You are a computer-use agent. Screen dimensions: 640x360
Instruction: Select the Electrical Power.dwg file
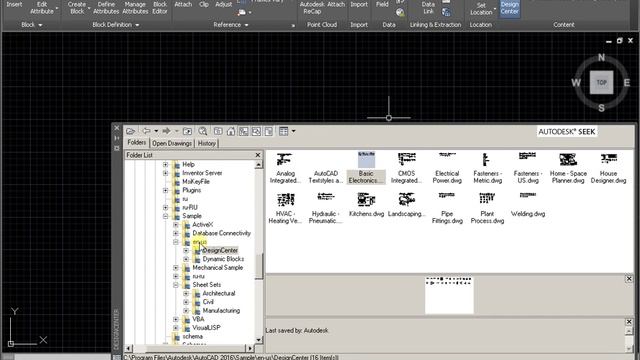447,168
